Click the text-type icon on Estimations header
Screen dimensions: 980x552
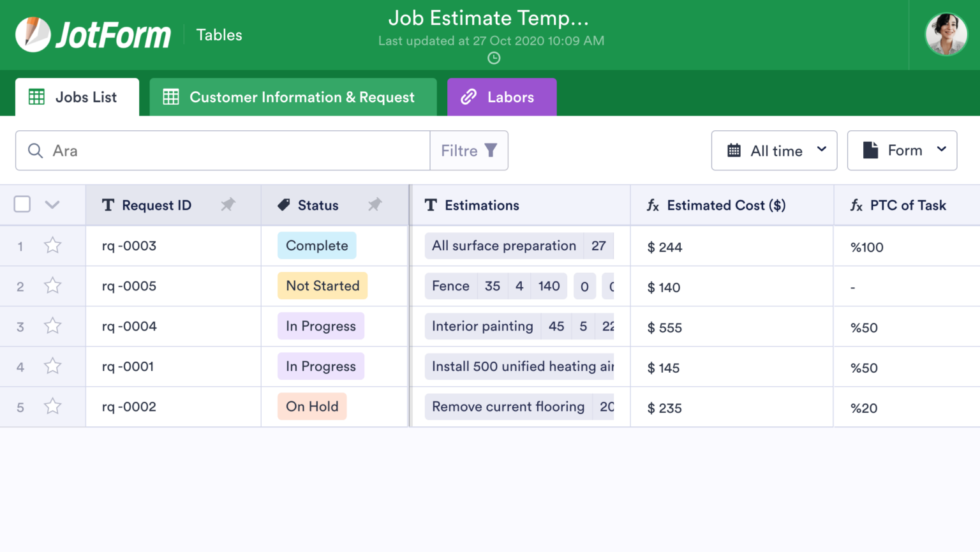431,205
